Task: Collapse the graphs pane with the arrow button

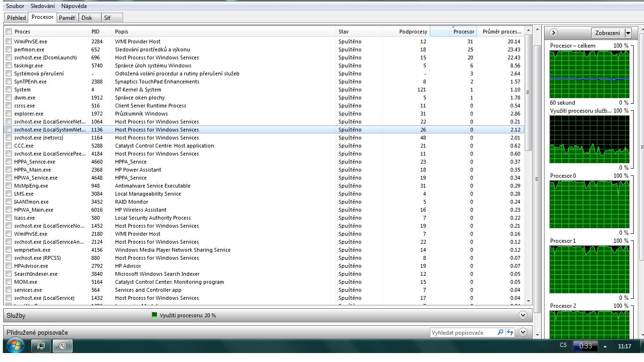Action: pos(554,33)
